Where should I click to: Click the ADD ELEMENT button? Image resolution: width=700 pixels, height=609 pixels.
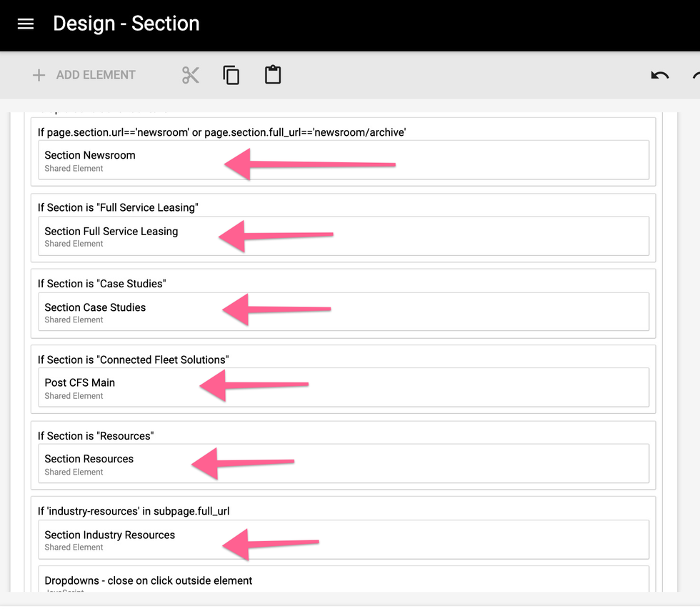96,75
